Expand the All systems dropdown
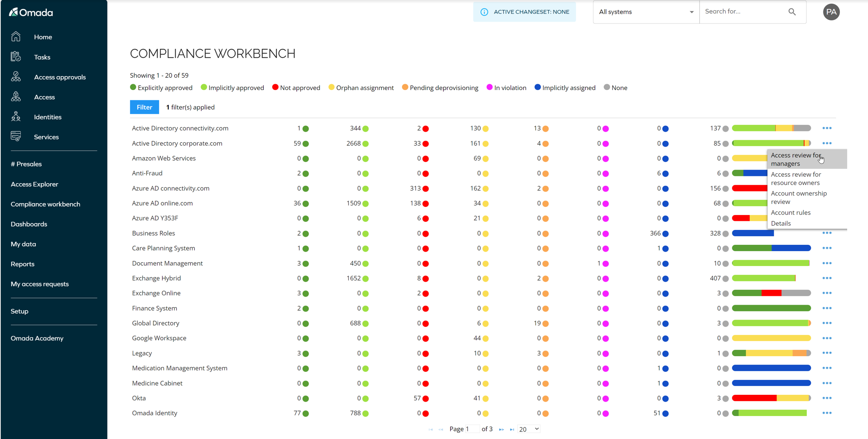868x439 pixels. coord(646,12)
